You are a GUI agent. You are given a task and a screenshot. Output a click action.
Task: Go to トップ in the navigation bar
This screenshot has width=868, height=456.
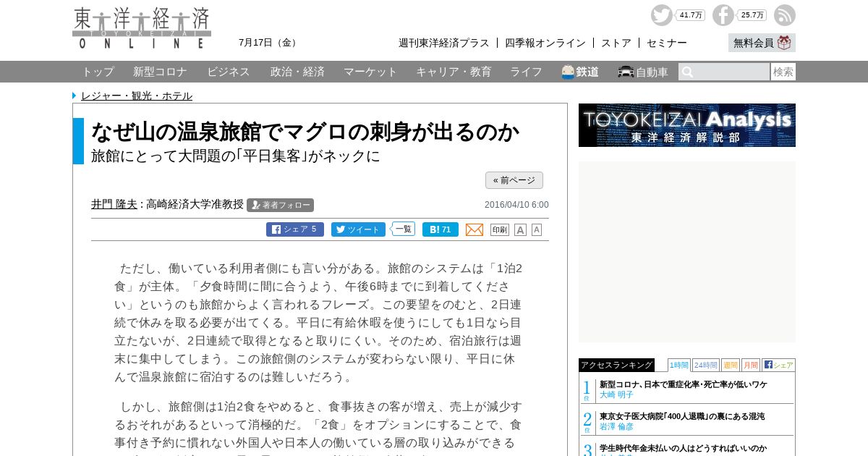pyautogui.click(x=98, y=72)
